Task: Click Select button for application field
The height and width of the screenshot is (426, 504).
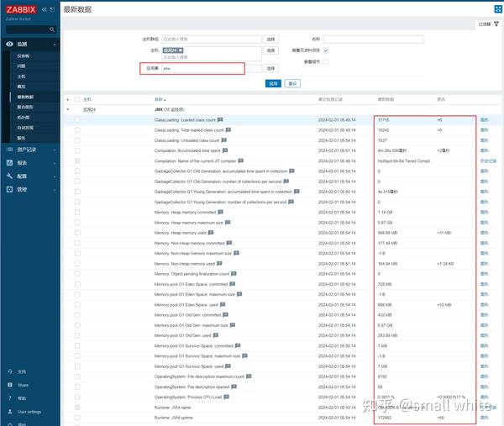Action: (270, 69)
